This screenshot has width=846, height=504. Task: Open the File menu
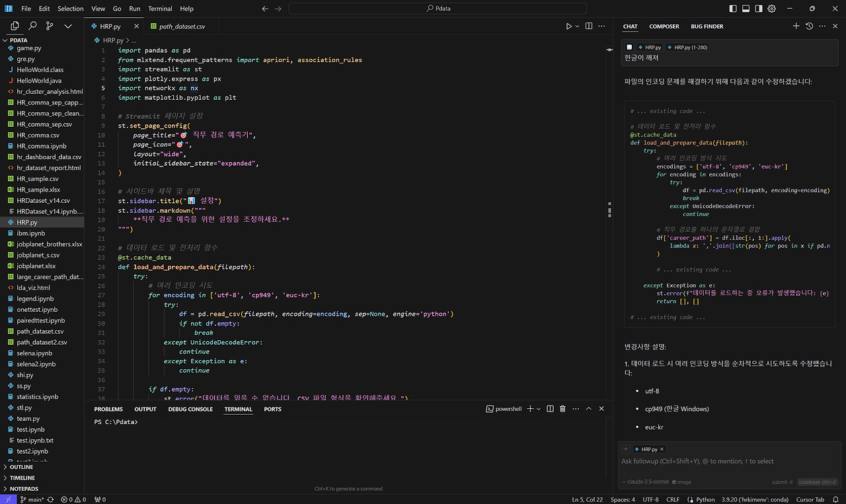pos(26,9)
